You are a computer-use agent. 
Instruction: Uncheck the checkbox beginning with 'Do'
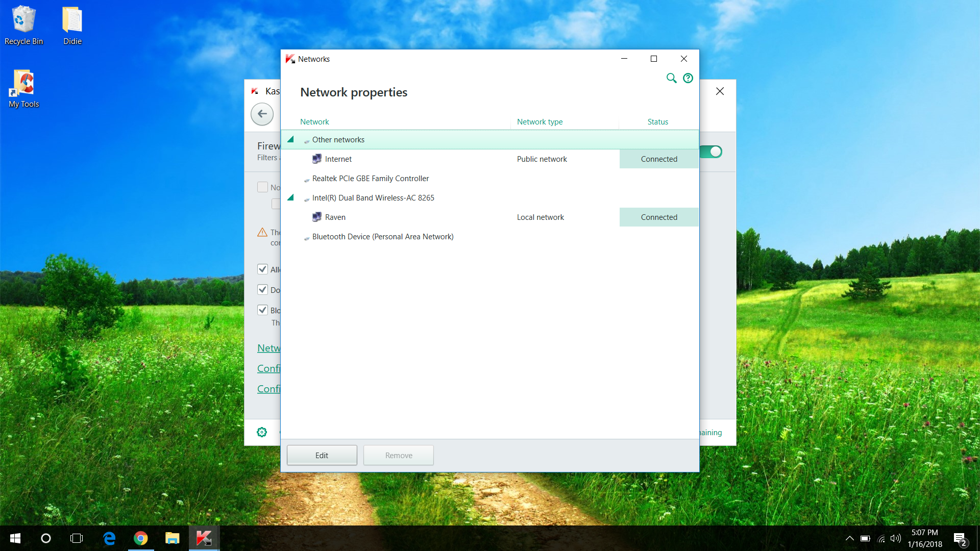pos(262,289)
